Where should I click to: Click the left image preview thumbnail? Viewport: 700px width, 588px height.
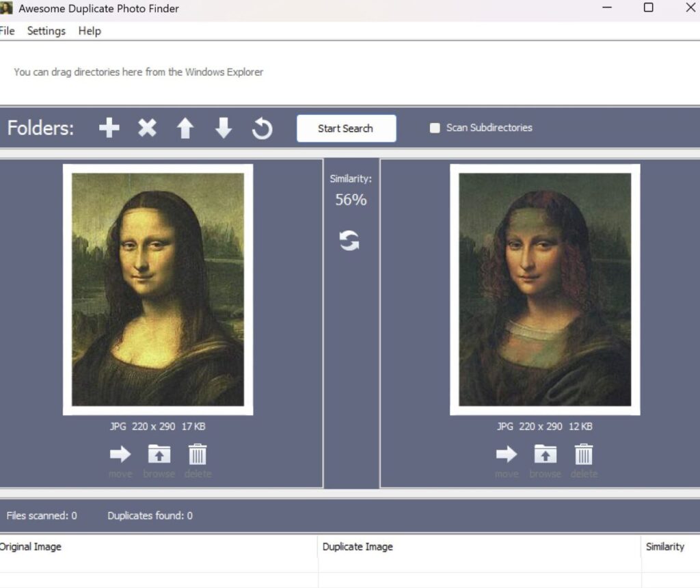click(x=158, y=289)
